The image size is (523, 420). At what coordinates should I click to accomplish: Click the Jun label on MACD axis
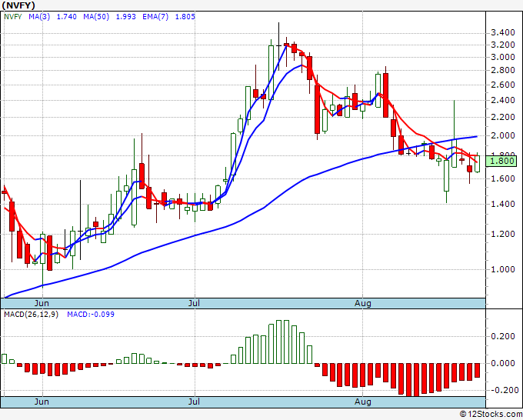(42, 402)
